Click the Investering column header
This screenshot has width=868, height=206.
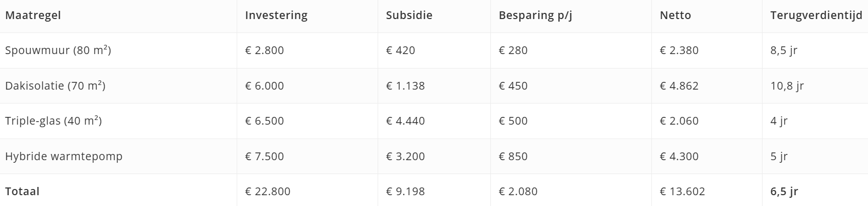point(276,15)
